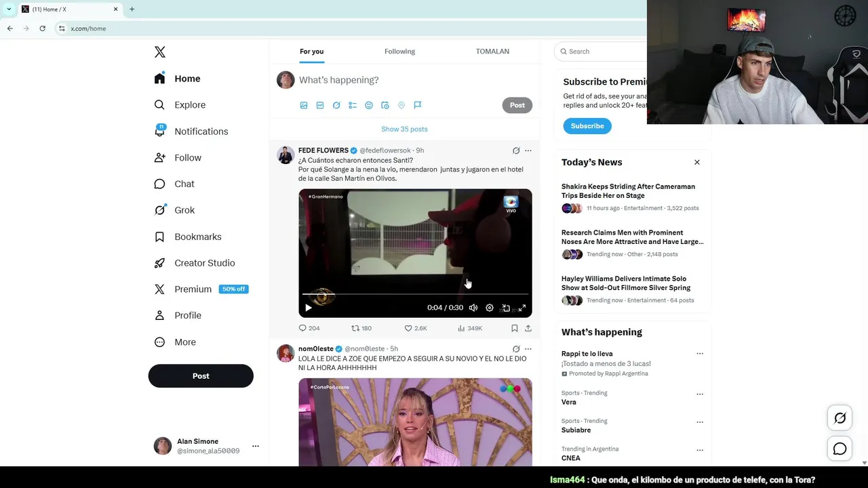Open a new browser tab

click(x=132, y=9)
